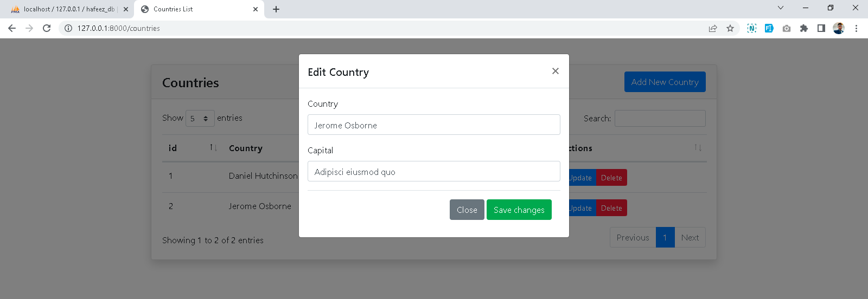
Task: Close the Edit Country modal with X
Action: click(x=555, y=71)
